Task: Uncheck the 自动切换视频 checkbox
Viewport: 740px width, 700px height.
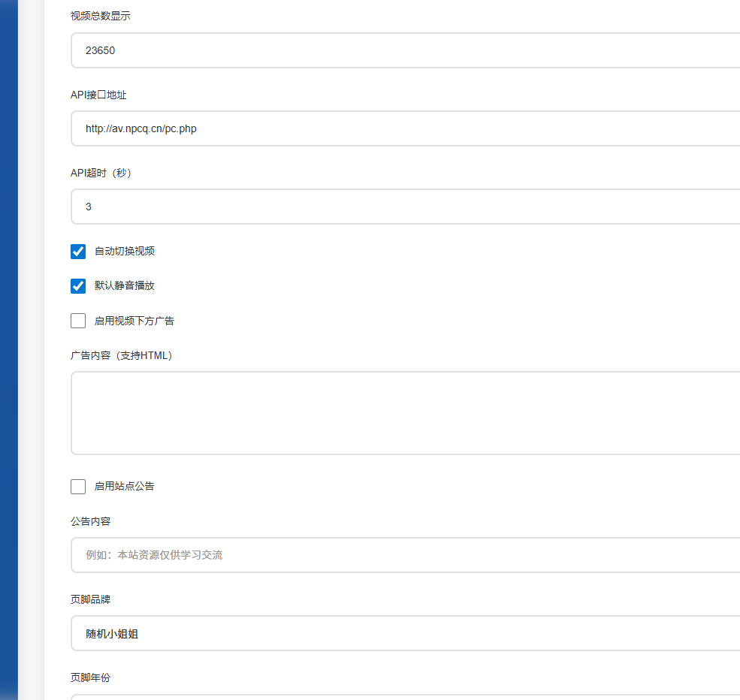Action: click(78, 252)
